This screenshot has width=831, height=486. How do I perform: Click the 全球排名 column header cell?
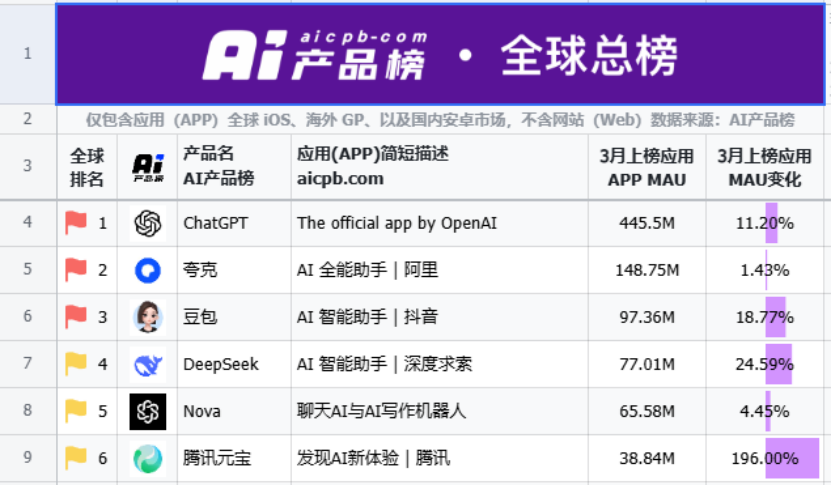(x=87, y=167)
